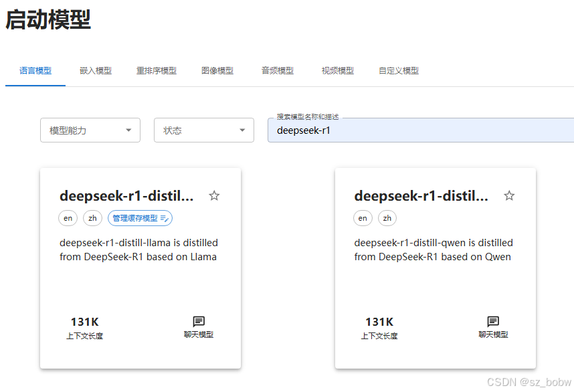Click chat model icon on qwen card
Screen dimensions: 574x392
pos(493,321)
